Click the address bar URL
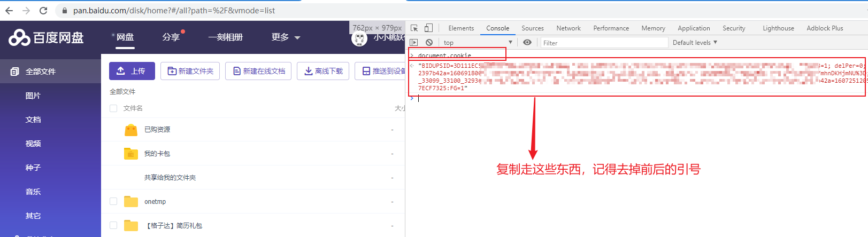 [x=174, y=10]
